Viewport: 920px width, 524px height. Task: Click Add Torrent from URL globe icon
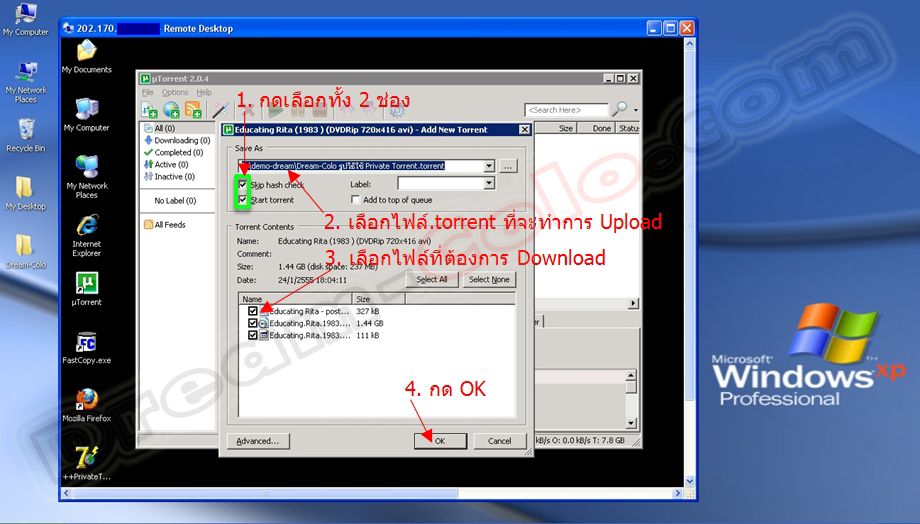coord(171,110)
